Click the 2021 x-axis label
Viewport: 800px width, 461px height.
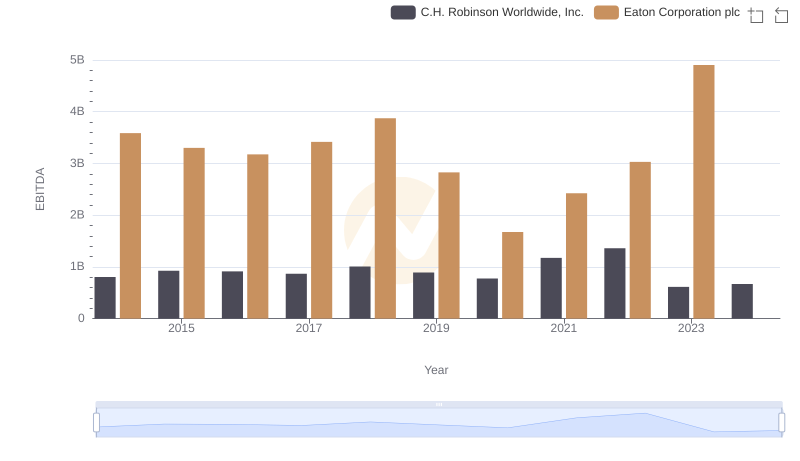[564, 328]
